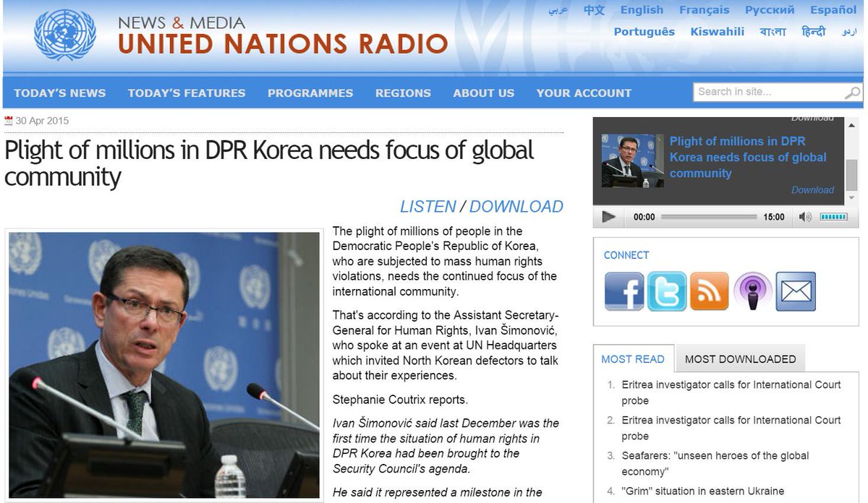This screenshot has height=503, width=868.
Task: Open the Programmes menu
Action: 310,93
